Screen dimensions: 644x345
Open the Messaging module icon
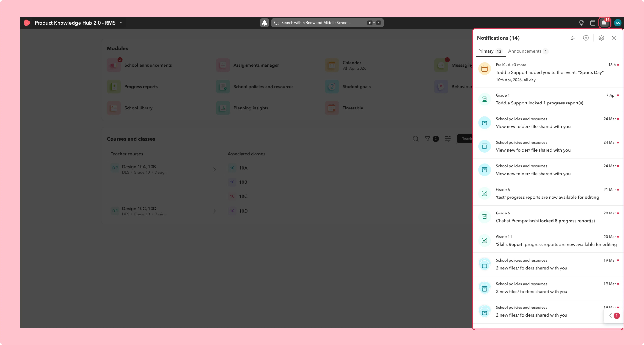tap(441, 65)
